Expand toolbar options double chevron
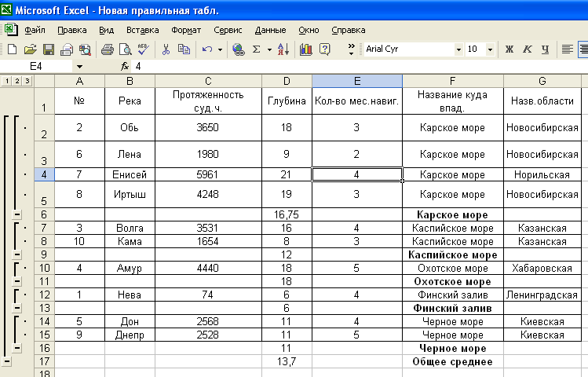 351,49
